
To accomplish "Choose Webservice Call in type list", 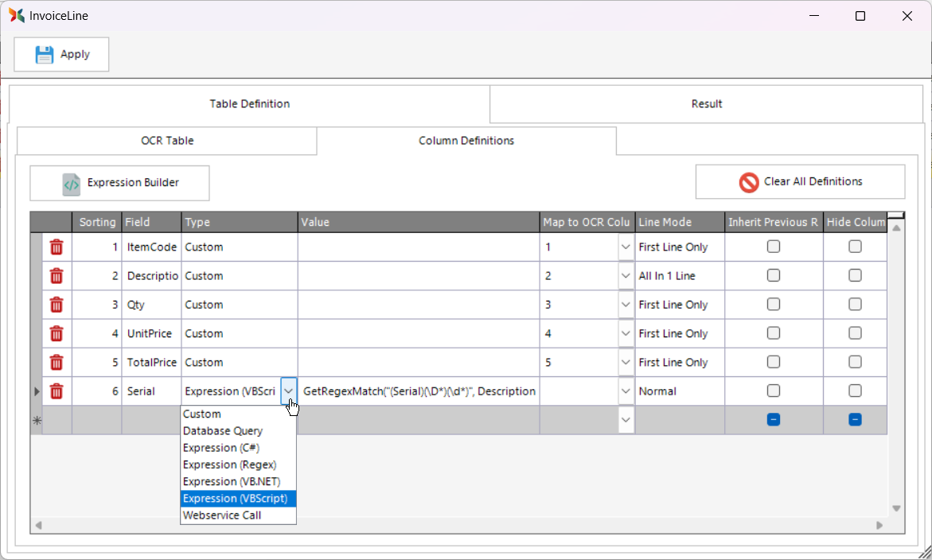I will pyautogui.click(x=222, y=515).
